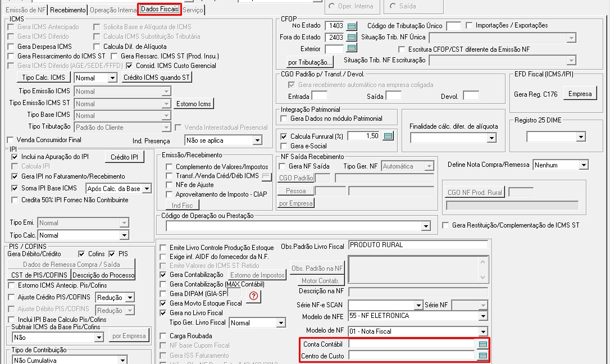Toggle Inclui na Apuração do IPI
Screen dimensions: 610x364
(15, 157)
